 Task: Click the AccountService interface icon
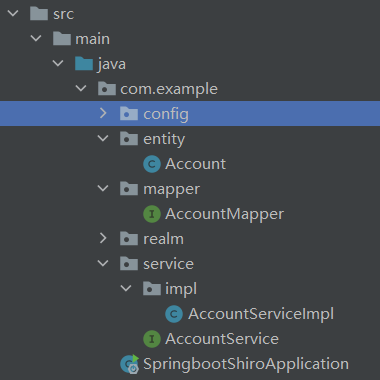click(152, 339)
